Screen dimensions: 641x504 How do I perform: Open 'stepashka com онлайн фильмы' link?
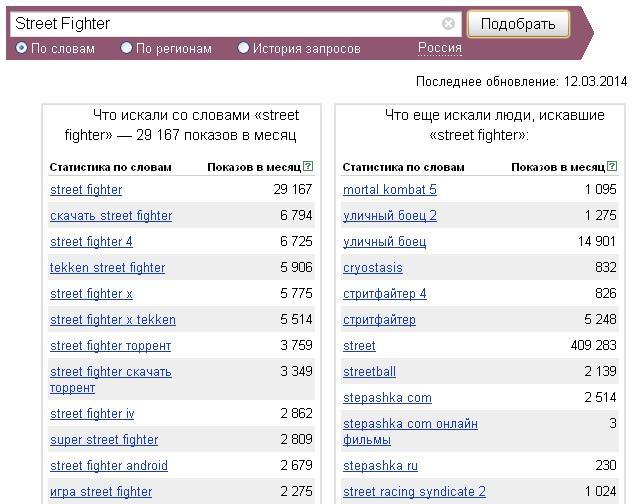click(x=410, y=432)
